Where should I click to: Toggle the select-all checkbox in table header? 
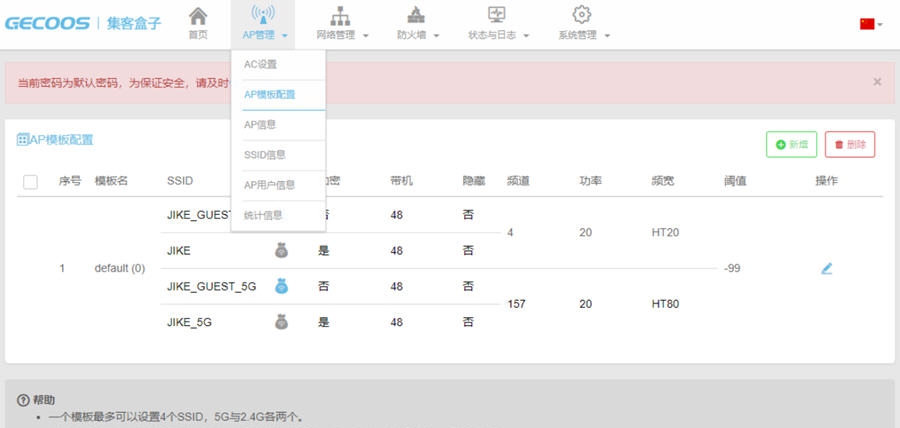30,182
